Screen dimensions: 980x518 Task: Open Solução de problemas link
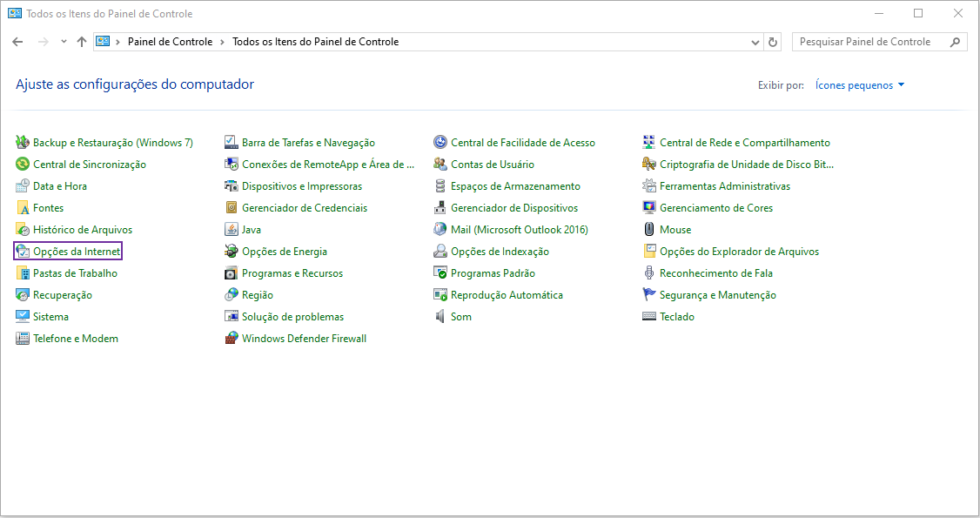[293, 317]
